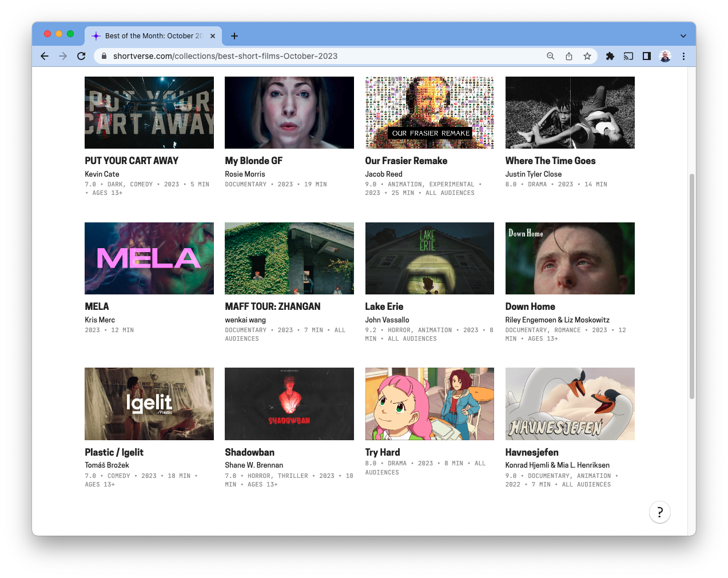Bookmark this page with the star
728x578 pixels.
(x=587, y=56)
